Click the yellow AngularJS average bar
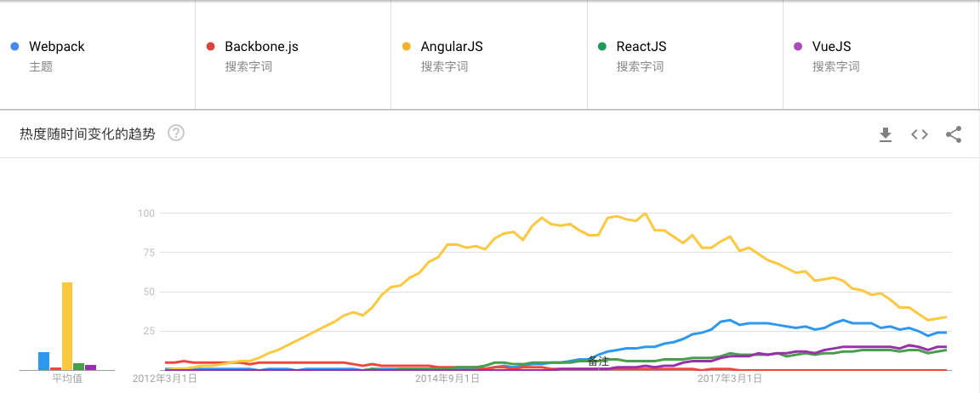 pos(67,327)
